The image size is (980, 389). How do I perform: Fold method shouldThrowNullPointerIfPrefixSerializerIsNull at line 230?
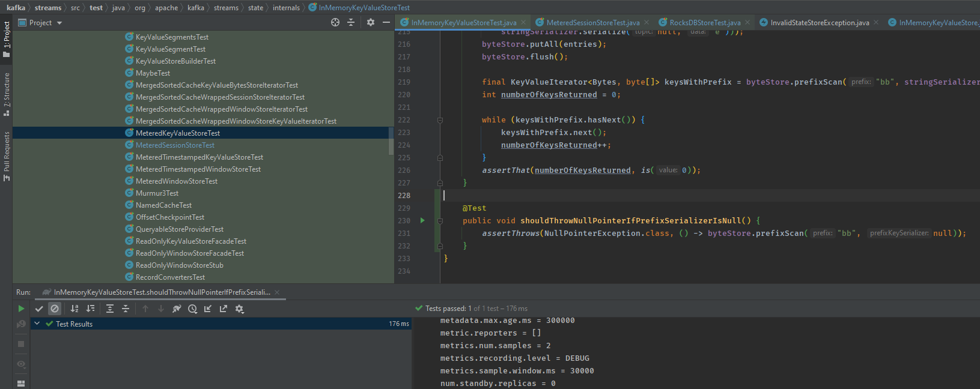click(x=440, y=221)
